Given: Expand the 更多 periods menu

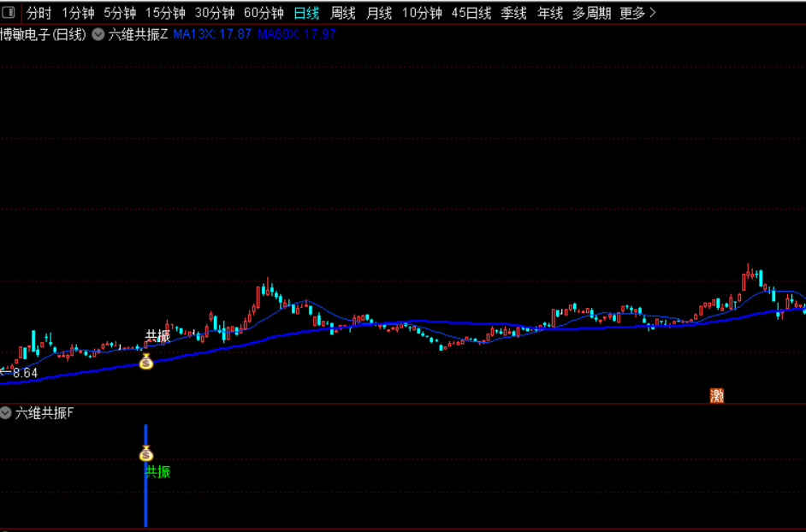Looking at the screenshot, I should pyautogui.click(x=638, y=13).
